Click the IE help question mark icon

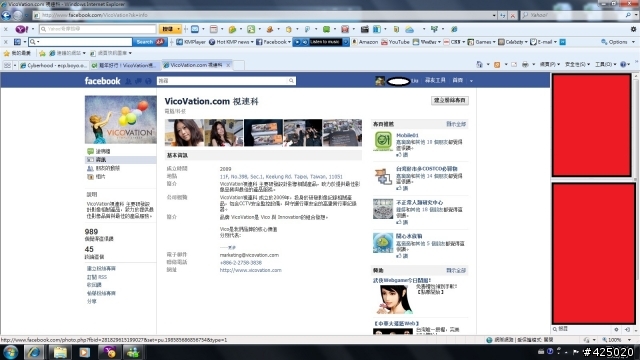[x=623, y=64]
